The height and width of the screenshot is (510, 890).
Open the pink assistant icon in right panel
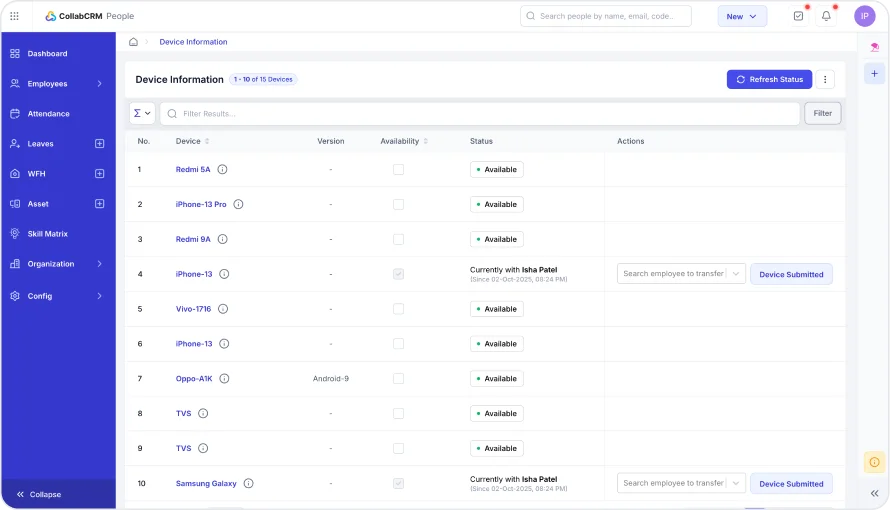[x=875, y=47]
